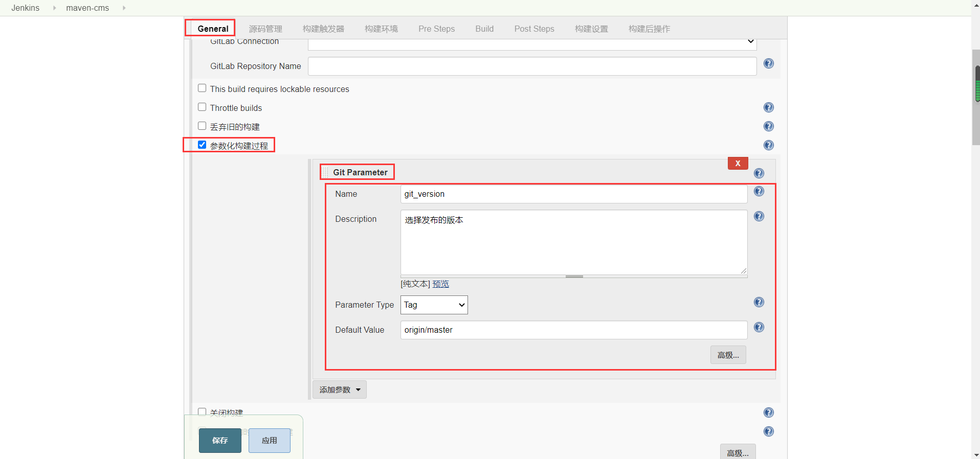Open the maven-cms breadcrumb menu arrow
The height and width of the screenshot is (459, 980).
(124, 8)
